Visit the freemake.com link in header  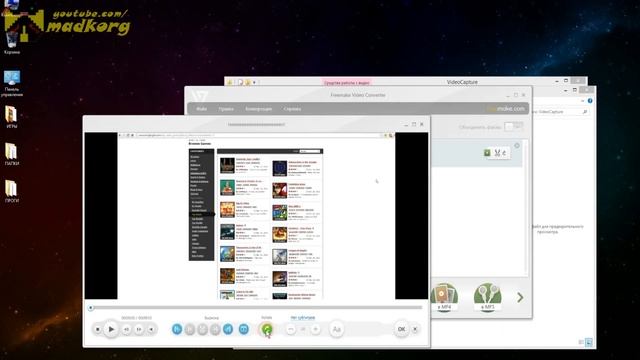(505, 109)
